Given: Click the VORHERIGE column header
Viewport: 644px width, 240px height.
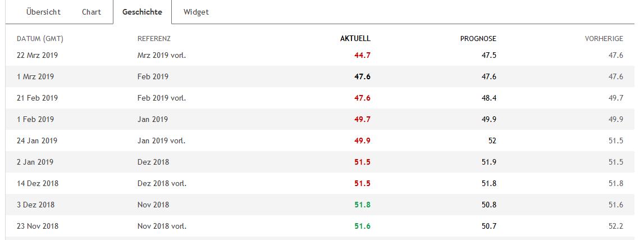Looking at the screenshot, I should (604, 39).
